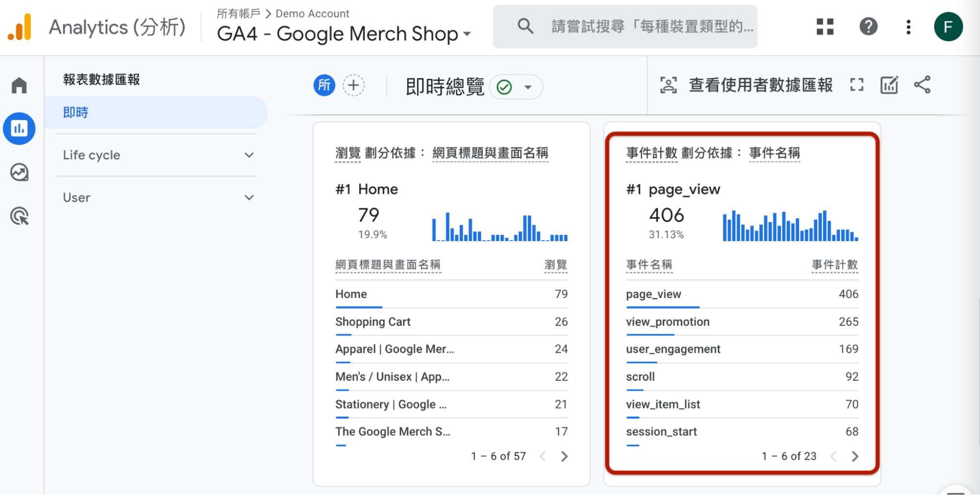This screenshot has width=980, height=495.
Task: Click 所有帳戶 breadcrumb link
Action: [238, 13]
